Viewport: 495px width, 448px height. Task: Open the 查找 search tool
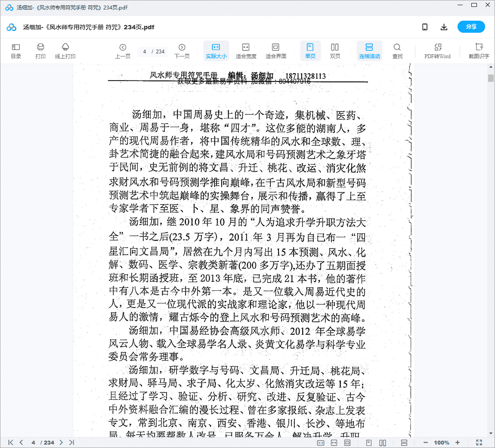pos(397,50)
